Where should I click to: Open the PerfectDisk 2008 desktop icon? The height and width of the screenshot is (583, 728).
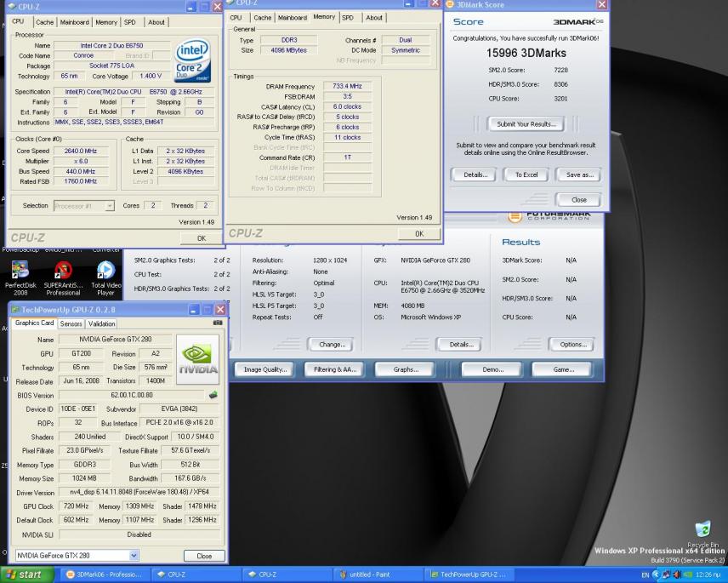(20, 277)
